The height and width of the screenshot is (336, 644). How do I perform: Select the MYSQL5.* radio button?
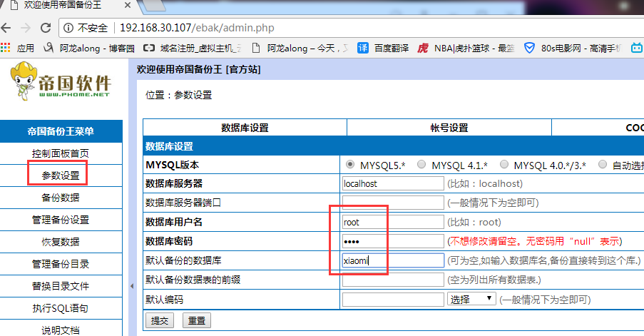coord(350,165)
